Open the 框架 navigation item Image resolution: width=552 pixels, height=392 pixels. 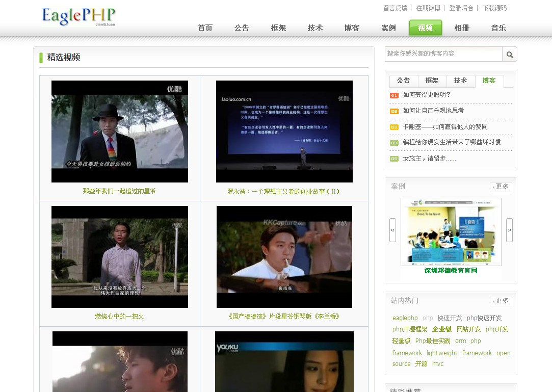pos(278,28)
